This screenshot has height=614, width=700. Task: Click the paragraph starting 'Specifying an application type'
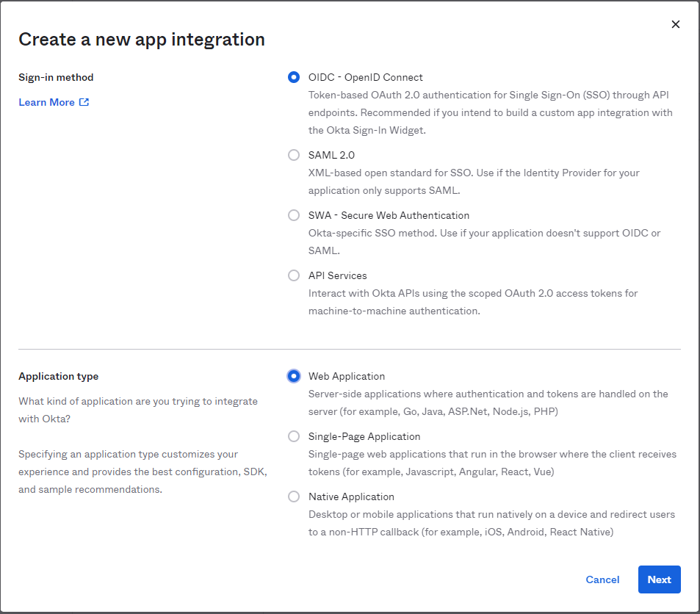click(x=142, y=472)
